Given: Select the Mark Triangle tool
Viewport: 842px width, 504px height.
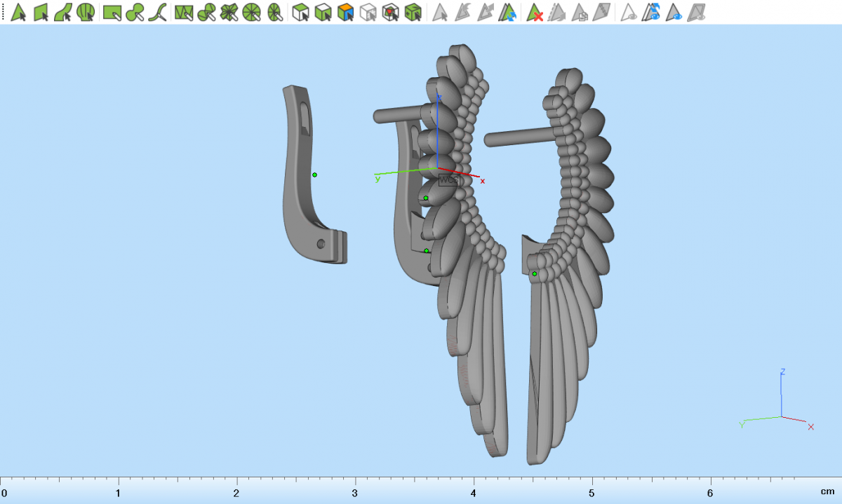Looking at the screenshot, I should pos(19,12).
